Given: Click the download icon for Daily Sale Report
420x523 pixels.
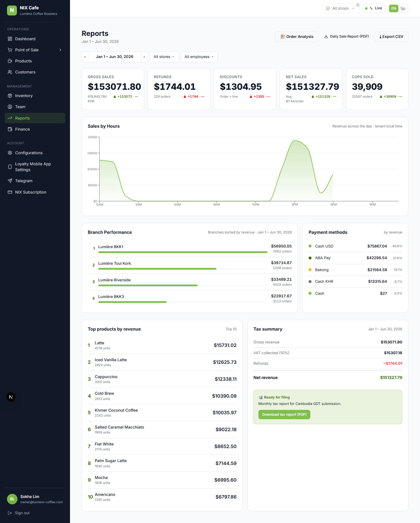Looking at the screenshot, I should pyautogui.click(x=326, y=36).
